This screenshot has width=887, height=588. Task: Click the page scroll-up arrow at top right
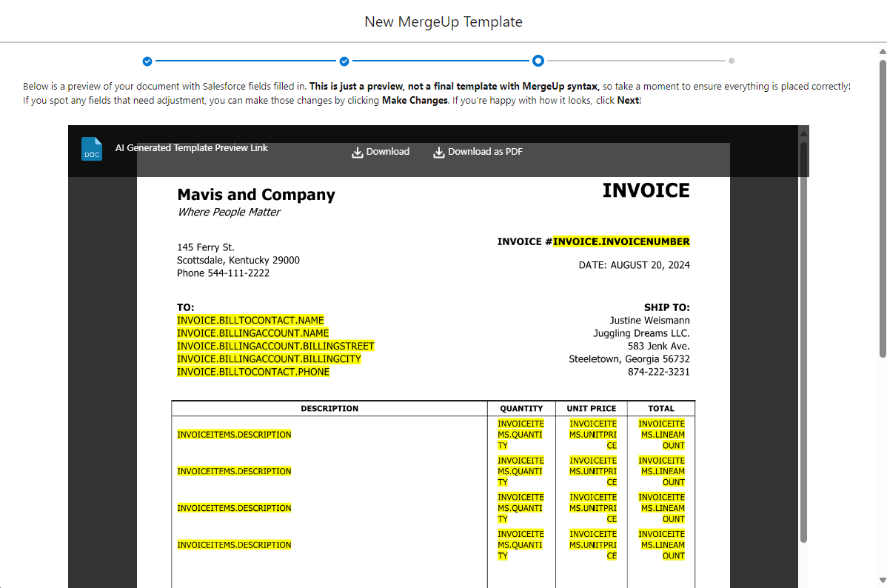click(x=883, y=52)
